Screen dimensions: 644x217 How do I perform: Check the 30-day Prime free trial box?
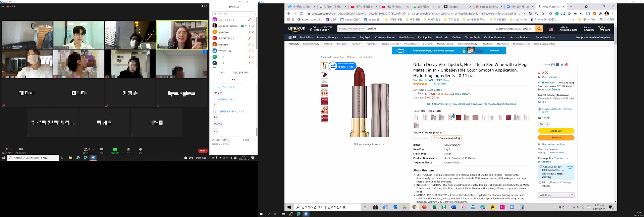point(541,167)
